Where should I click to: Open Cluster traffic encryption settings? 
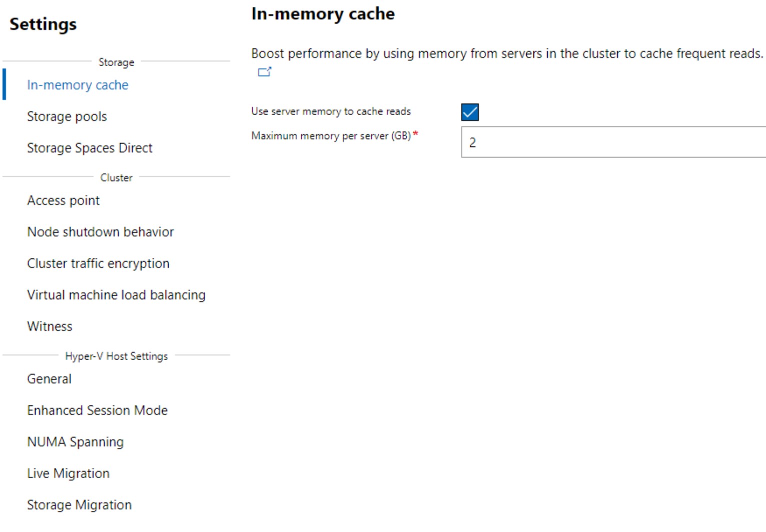[98, 263]
